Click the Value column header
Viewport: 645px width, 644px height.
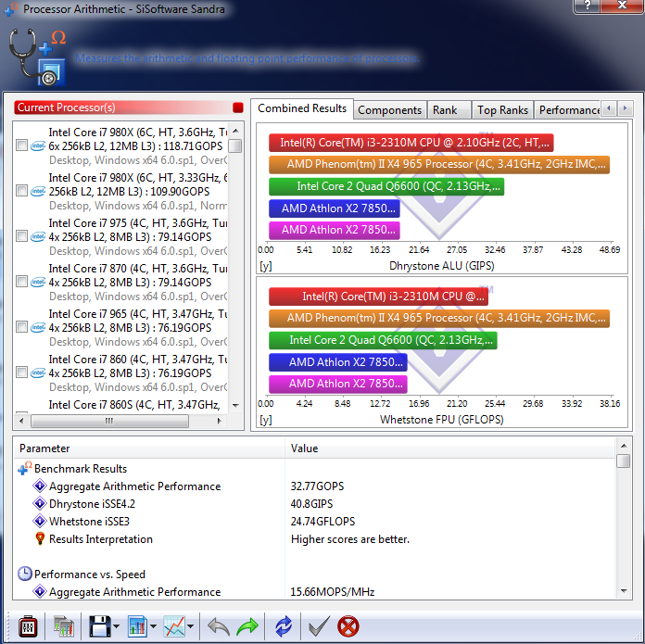450,448
